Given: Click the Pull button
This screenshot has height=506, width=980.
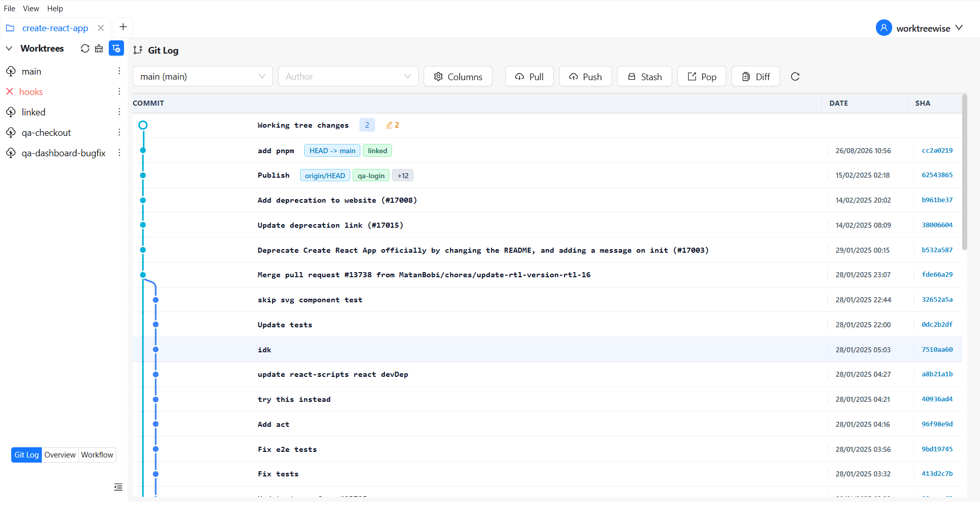Looking at the screenshot, I should [x=529, y=77].
